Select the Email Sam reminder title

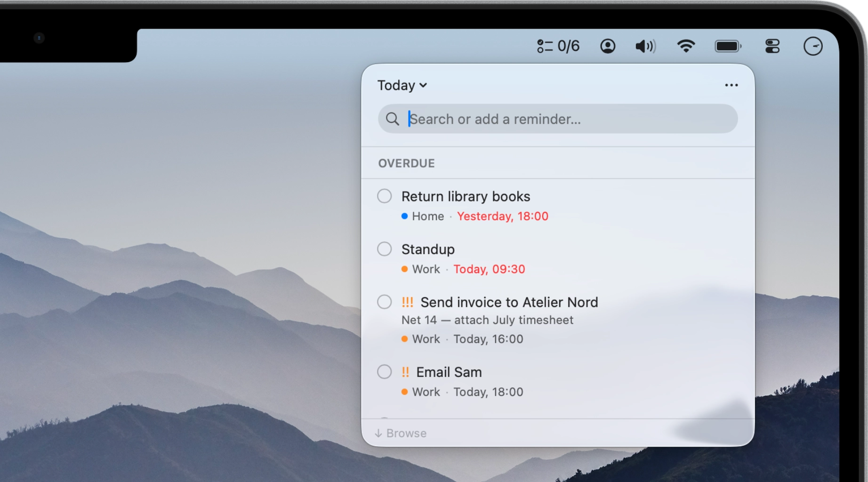[x=449, y=372]
